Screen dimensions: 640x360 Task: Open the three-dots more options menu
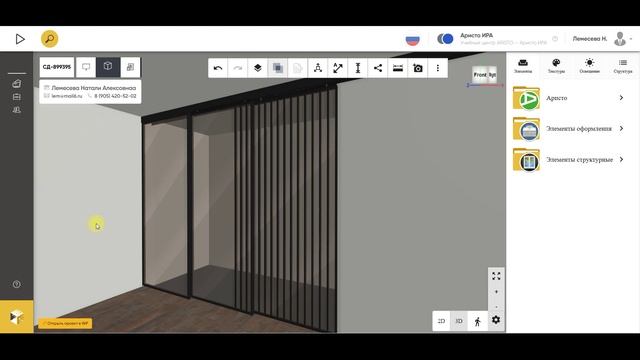click(x=438, y=68)
